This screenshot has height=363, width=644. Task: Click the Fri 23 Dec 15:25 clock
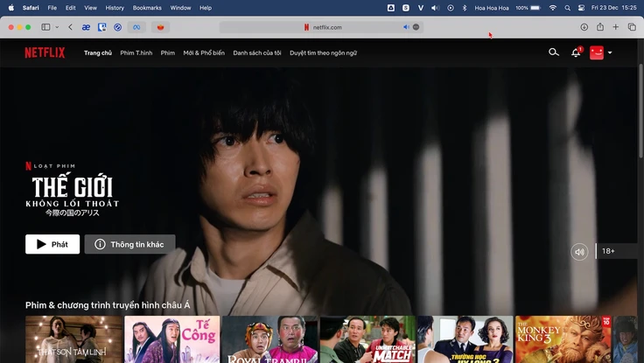point(614,7)
